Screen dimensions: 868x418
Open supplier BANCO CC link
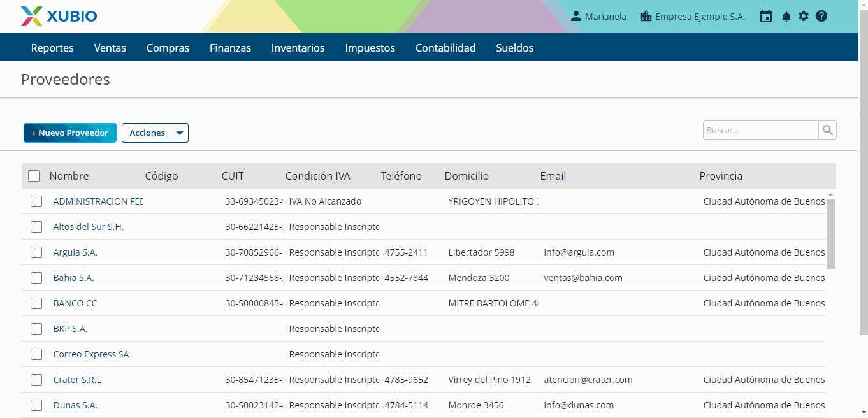tap(75, 303)
